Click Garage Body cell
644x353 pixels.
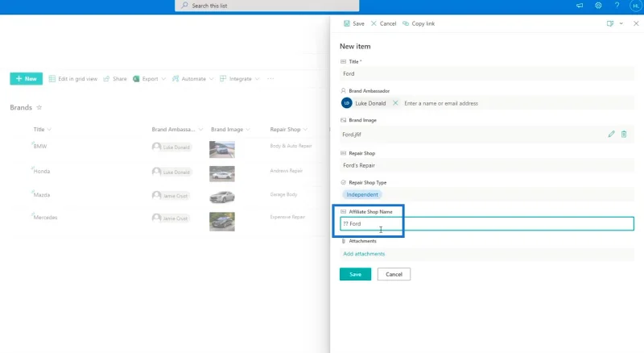pos(283,194)
